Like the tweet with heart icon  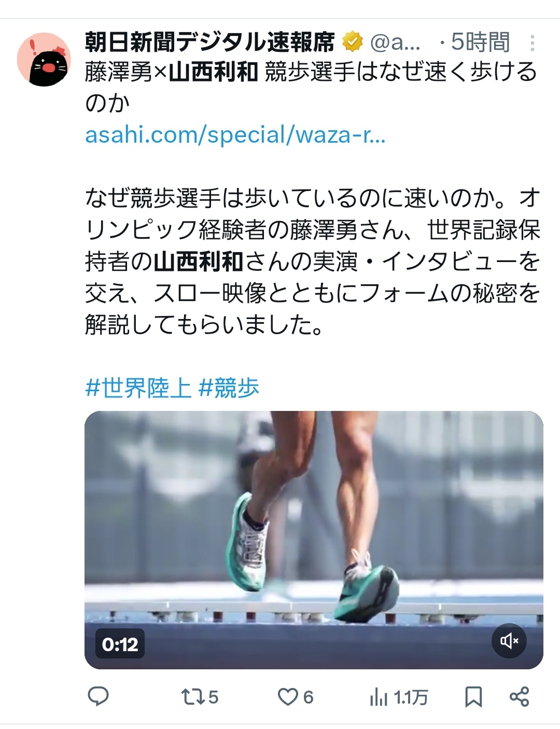point(287,697)
